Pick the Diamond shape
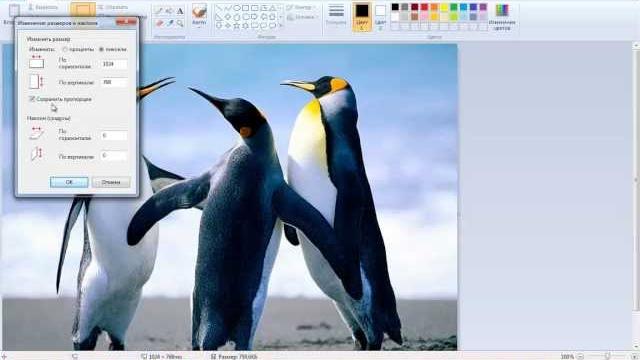640x360 pixels. pyautogui.click(x=228, y=17)
